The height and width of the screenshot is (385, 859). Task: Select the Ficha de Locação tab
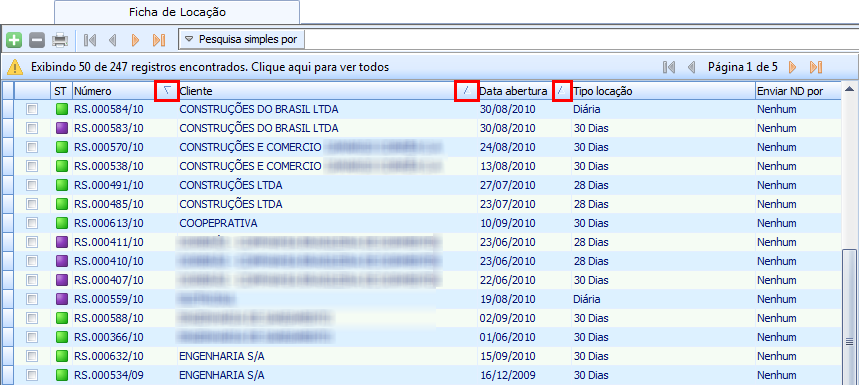coord(177,12)
